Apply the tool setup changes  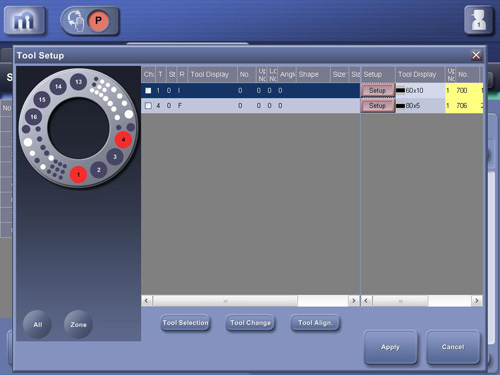[390, 347]
